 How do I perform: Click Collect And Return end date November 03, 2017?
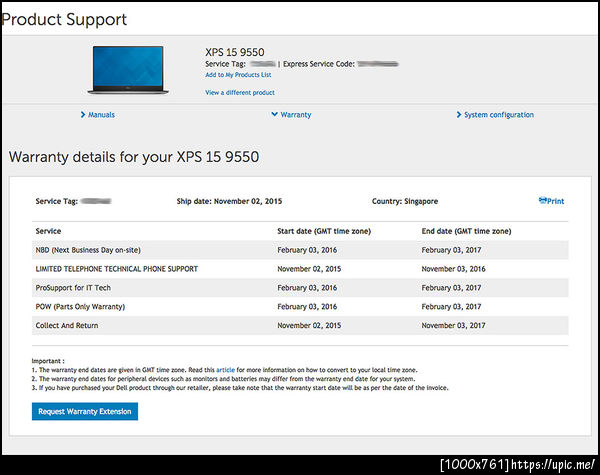point(453,325)
